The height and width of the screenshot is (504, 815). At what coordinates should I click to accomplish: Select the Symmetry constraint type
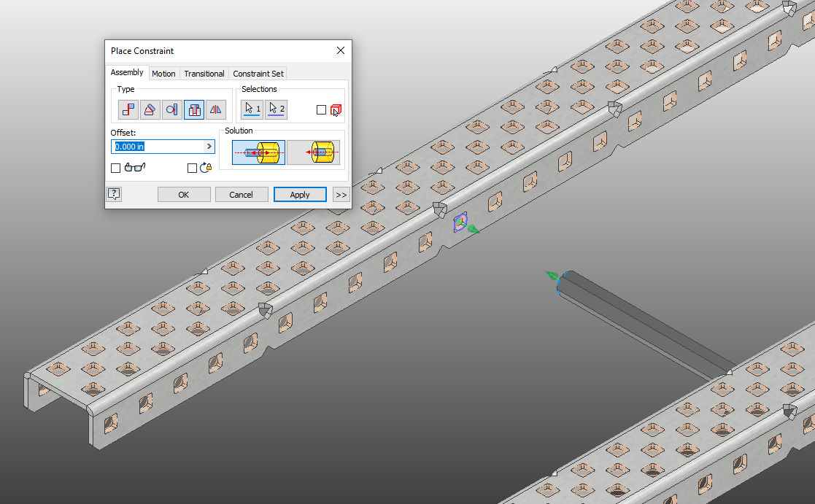pyautogui.click(x=216, y=109)
